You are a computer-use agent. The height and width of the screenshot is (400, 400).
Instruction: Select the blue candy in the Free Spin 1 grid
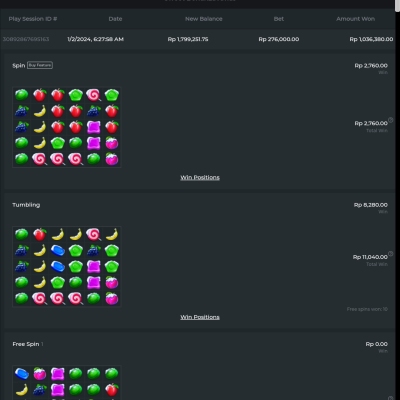tap(22, 374)
